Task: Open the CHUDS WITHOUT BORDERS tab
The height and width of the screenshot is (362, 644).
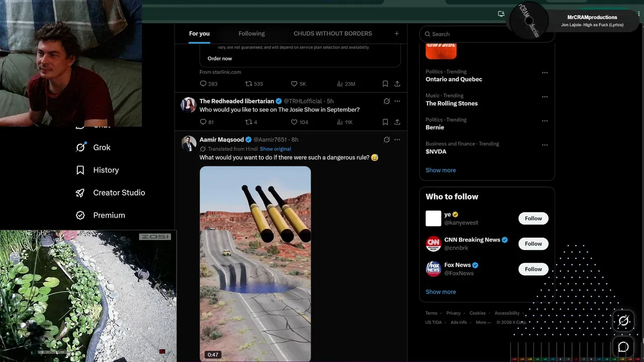Action: pyautogui.click(x=333, y=34)
